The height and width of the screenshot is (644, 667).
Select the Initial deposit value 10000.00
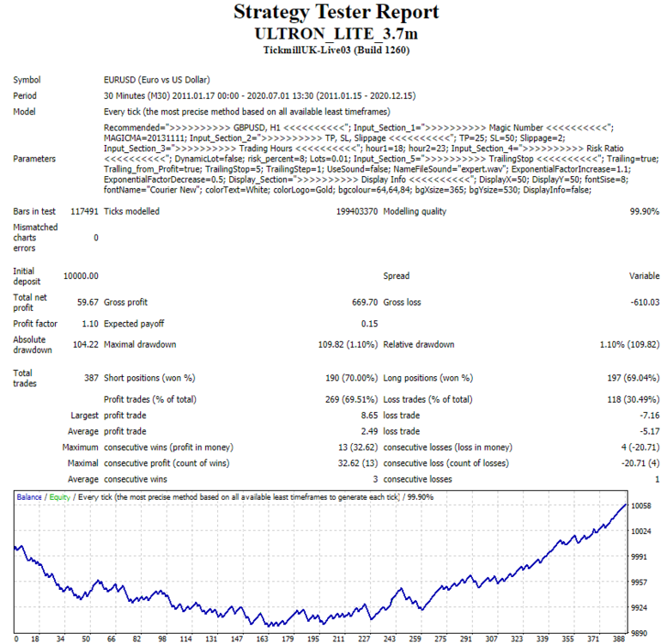(x=81, y=276)
